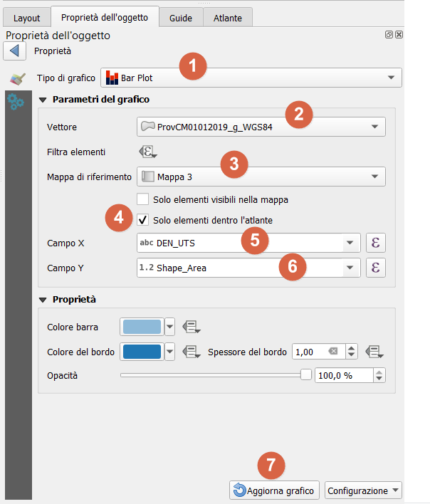Click the back arrow button near Proprietà
Image resolution: width=430 pixels, height=504 pixels.
click(14, 51)
